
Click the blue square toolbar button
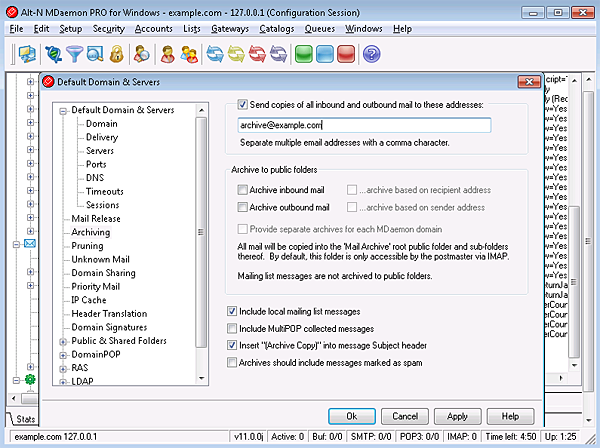325,54
